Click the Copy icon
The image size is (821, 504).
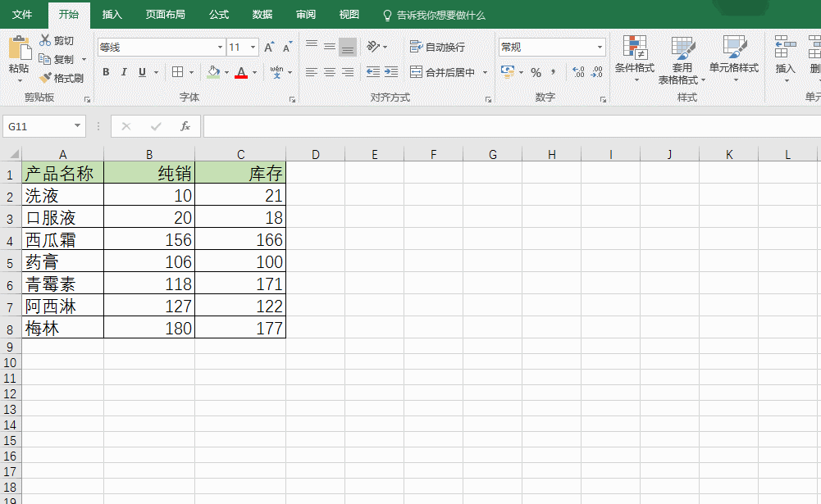45,59
